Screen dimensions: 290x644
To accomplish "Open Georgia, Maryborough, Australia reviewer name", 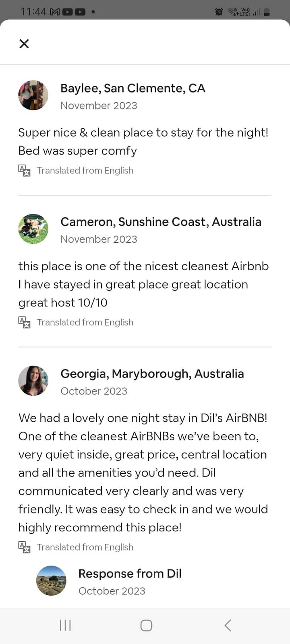I will (x=152, y=374).
